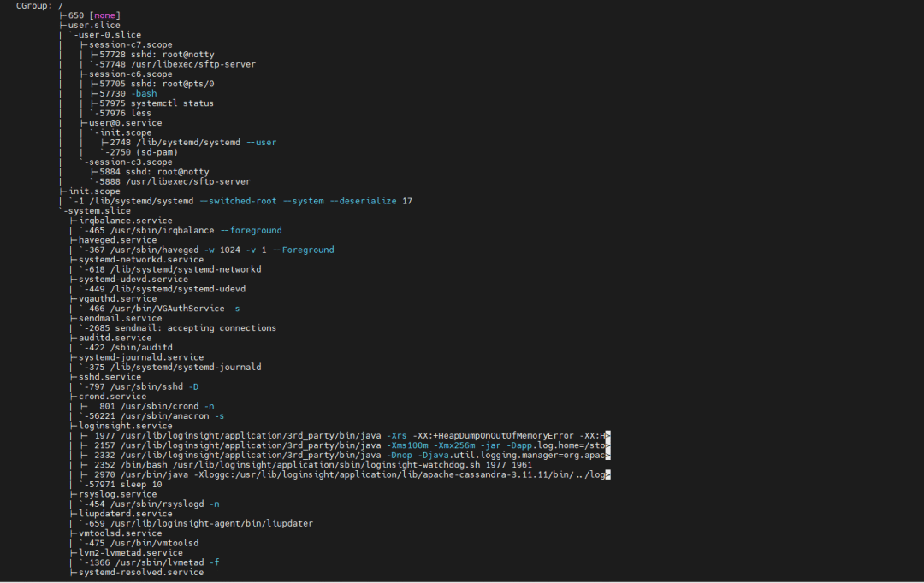Select liupdaterd.service entry
Viewport: 924px width, 583px height.
coord(126,514)
